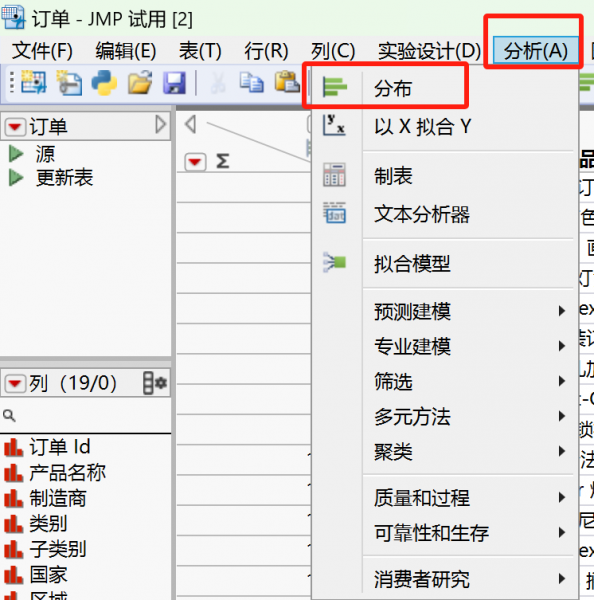Open the 列 (19/0) red triangle menu
Image resolution: width=594 pixels, height=600 pixels.
[15, 383]
